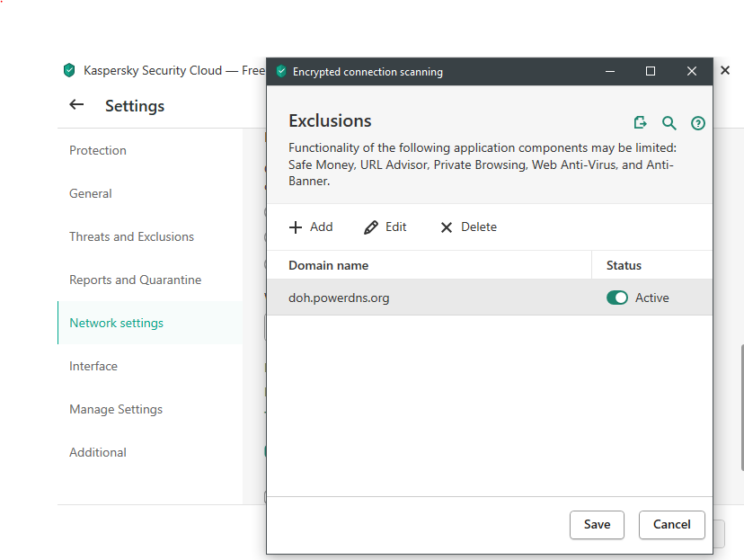Image resolution: width=744 pixels, height=560 pixels.
Task: Sort by Status column header
Action: pos(624,265)
